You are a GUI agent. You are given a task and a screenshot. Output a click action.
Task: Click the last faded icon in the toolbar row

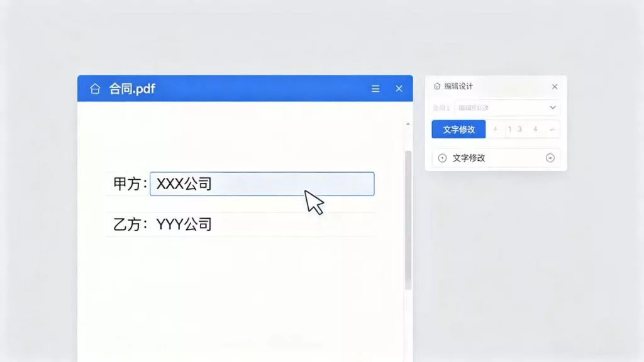click(x=552, y=129)
